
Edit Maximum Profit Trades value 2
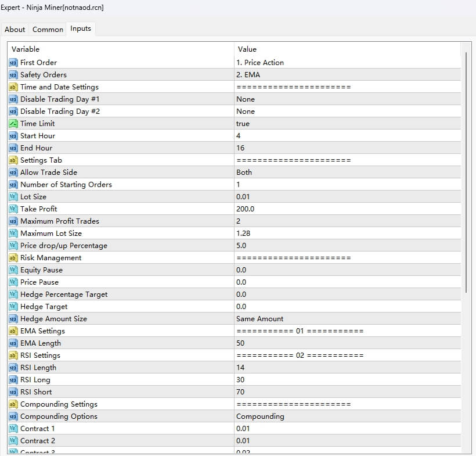point(239,221)
